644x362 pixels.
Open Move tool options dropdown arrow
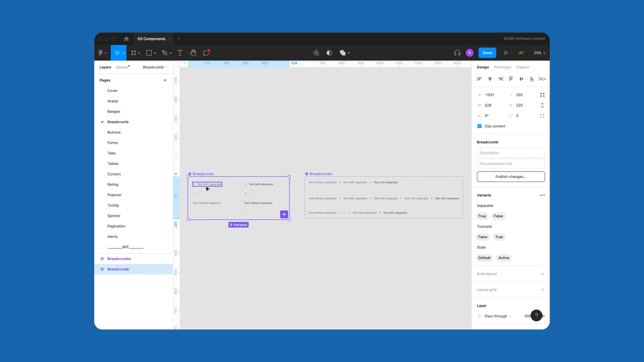[123, 53]
